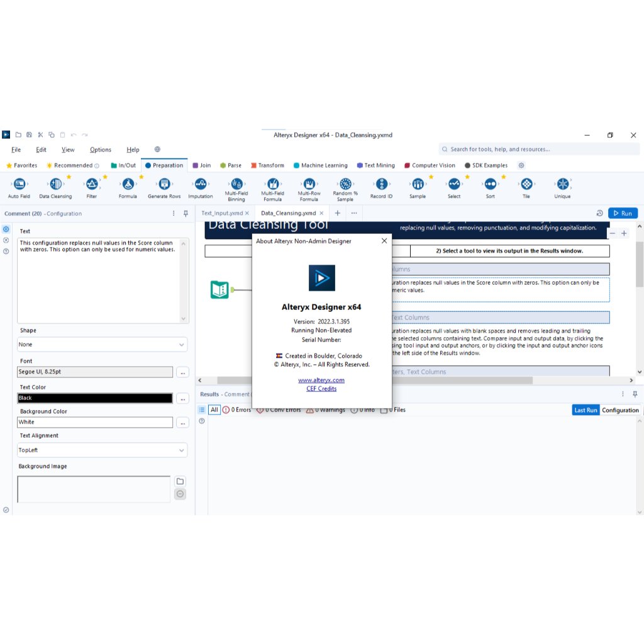Viewport: 644px width, 644px height.
Task: Open the workflow tabs overflow menu
Action: [354, 213]
